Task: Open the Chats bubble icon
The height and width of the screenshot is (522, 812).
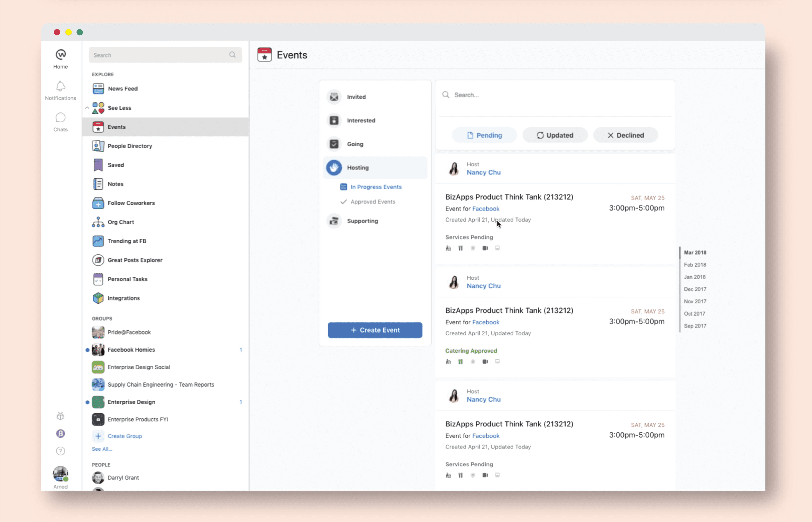Action: (60, 118)
